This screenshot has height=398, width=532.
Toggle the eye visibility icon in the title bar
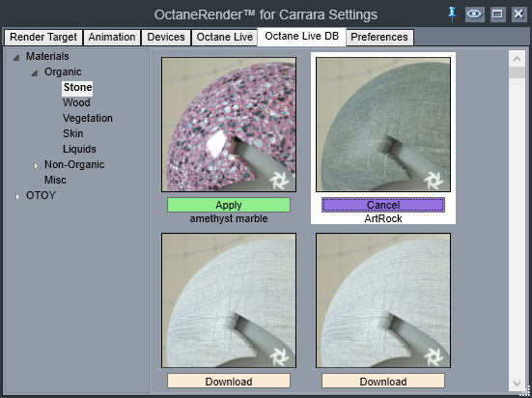pyautogui.click(x=474, y=14)
